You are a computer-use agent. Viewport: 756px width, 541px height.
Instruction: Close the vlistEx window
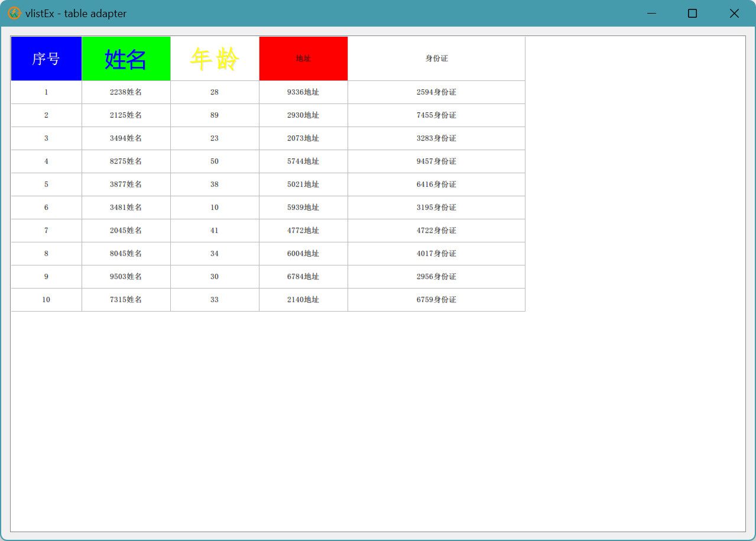(x=734, y=13)
